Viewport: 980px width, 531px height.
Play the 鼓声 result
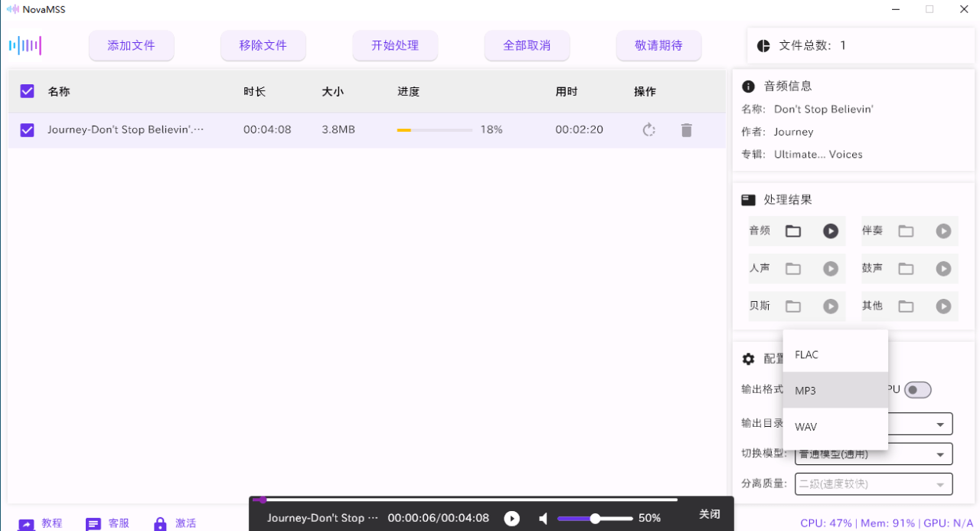(x=943, y=268)
